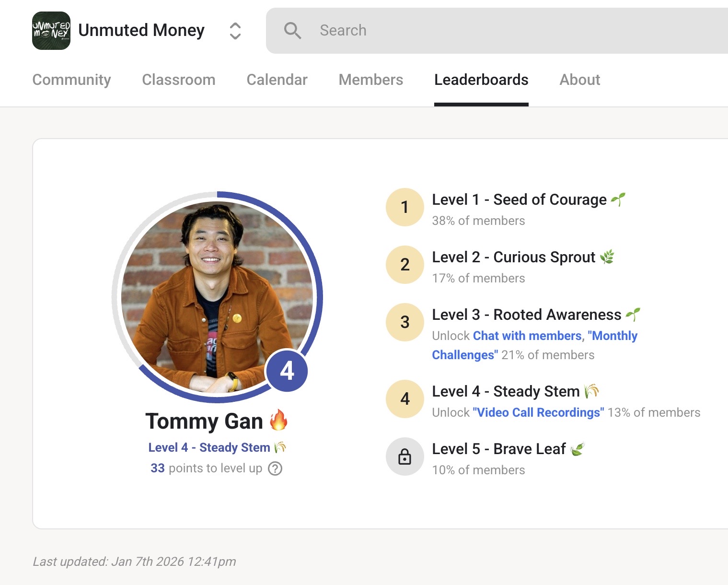This screenshot has width=728, height=585.
Task: Select the Leaderboards tab
Action: 481,80
